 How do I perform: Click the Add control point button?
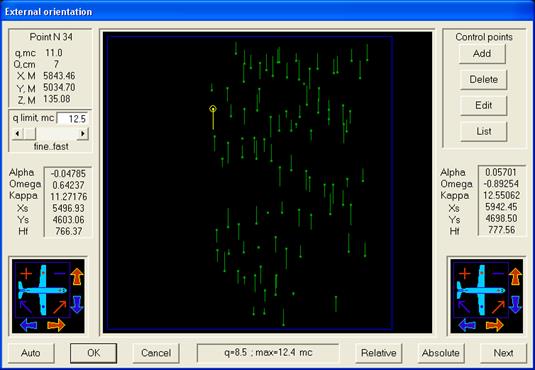pyautogui.click(x=482, y=54)
